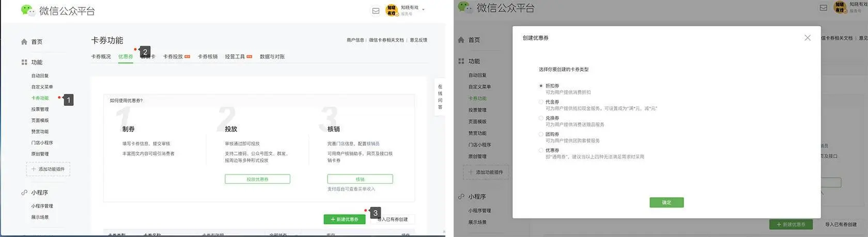
Task: Open the 意见反馈 link in left screenshot
Action: (x=419, y=40)
